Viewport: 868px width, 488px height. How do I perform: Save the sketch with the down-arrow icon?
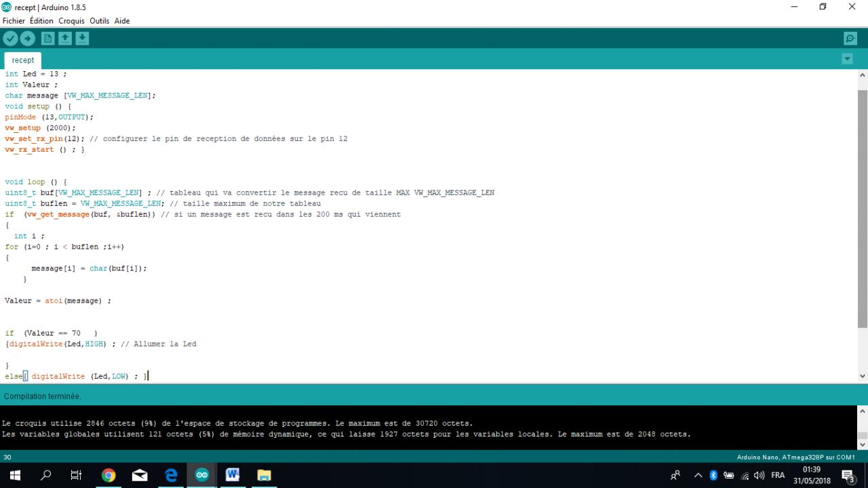(82, 39)
